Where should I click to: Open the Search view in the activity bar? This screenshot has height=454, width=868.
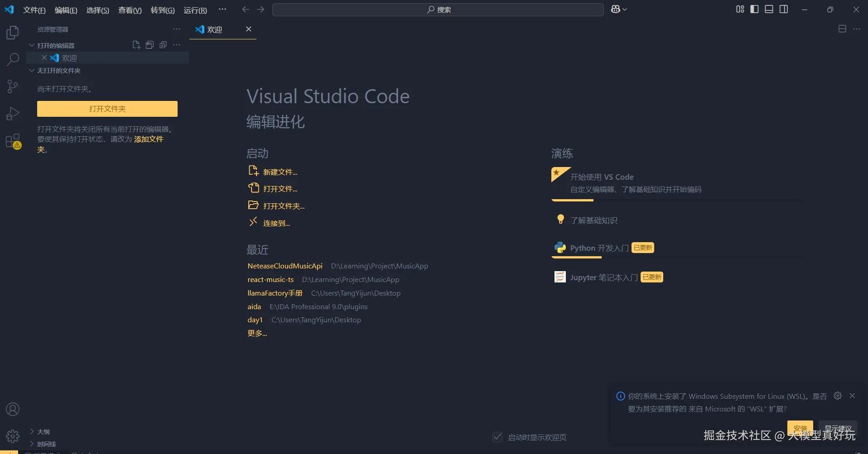point(13,59)
